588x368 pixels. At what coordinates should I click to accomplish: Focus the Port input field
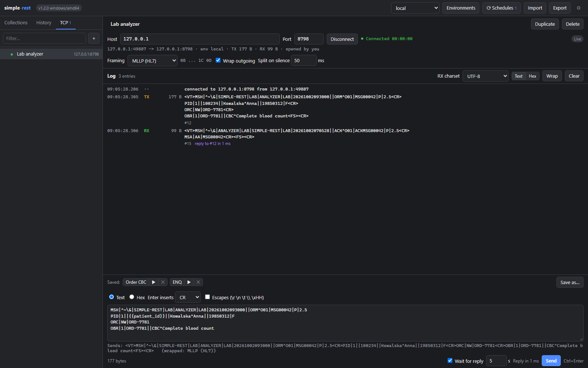(x=309, y=39)
